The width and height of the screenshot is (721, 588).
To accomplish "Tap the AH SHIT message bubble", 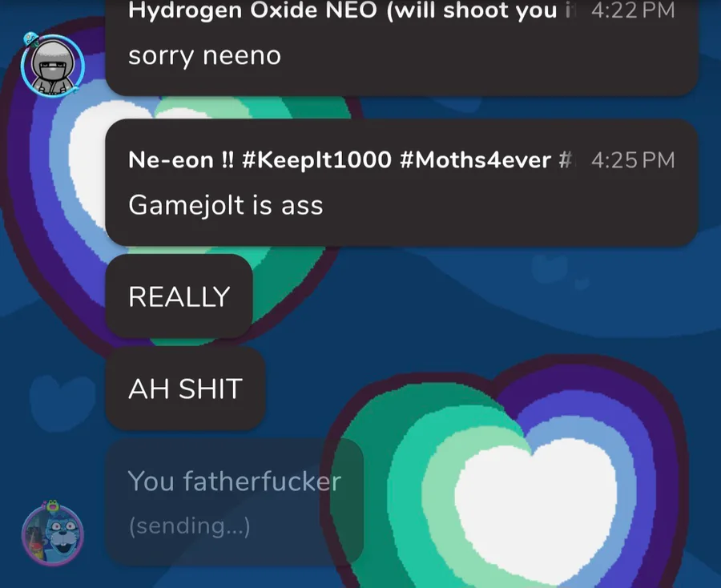I will tap(185, 389).
